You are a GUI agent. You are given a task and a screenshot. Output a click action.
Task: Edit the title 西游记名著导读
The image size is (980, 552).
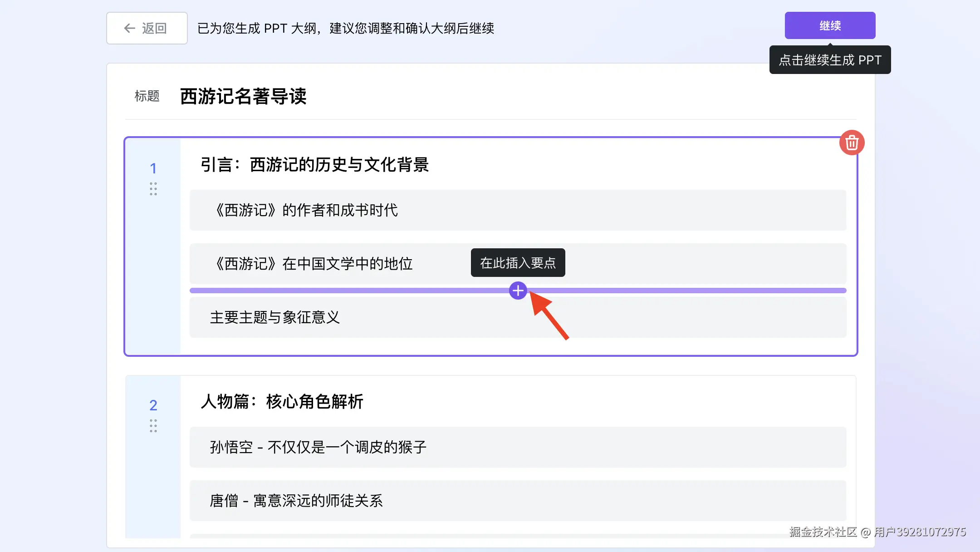coord(243,96)
